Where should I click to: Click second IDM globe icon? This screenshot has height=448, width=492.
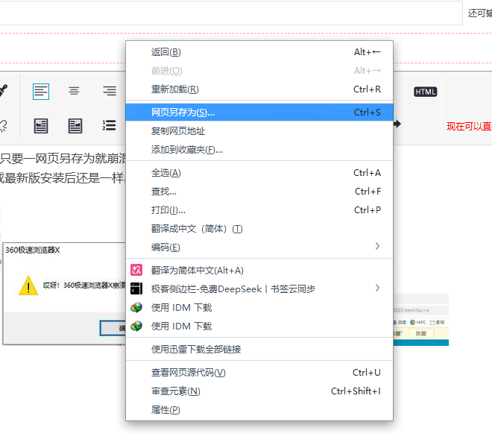pyautogui.click(x=136, y=326)
